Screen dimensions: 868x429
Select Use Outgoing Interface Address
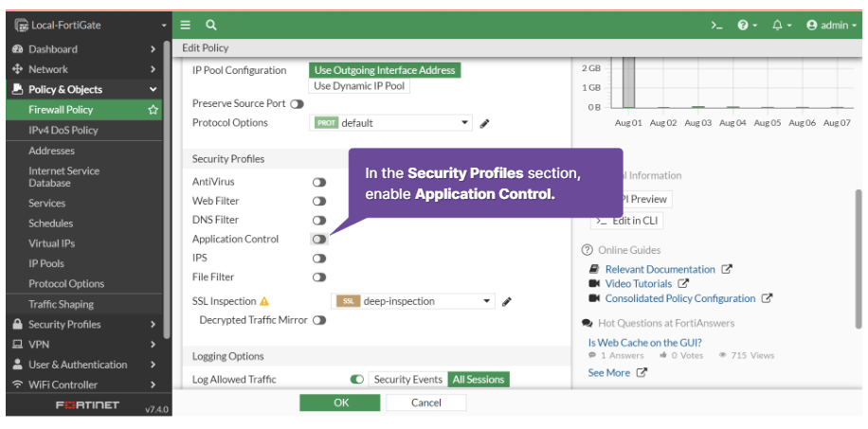click(x=385, y=70)
